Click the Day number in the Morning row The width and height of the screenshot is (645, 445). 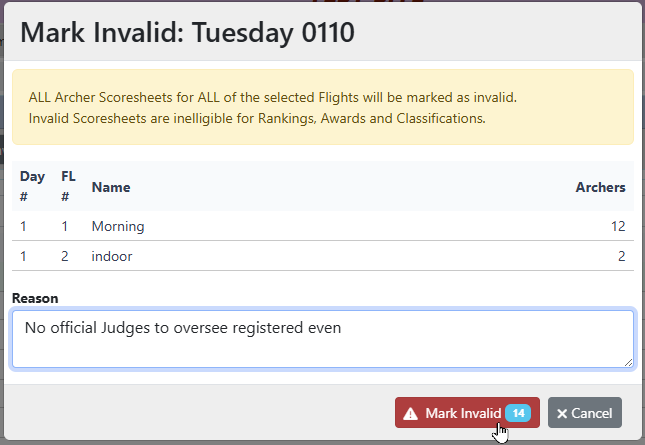pyautogui.click(x=24, y=226)
